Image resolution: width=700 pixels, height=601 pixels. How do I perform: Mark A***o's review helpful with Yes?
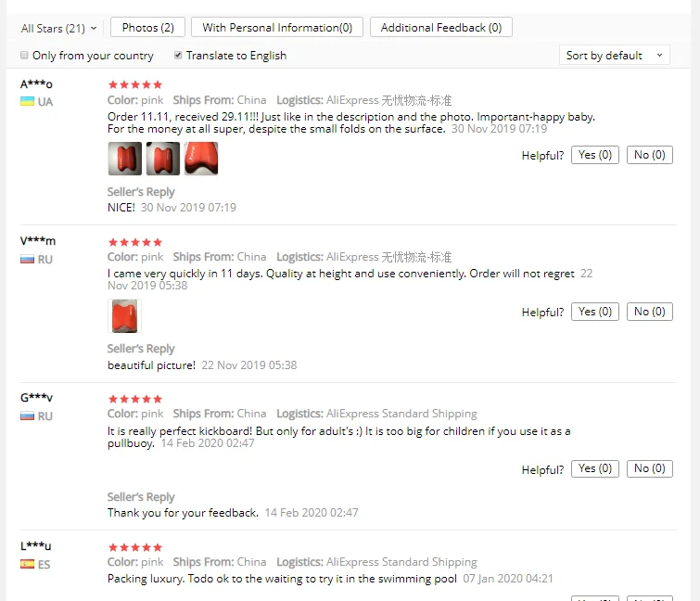pos(595,155)
